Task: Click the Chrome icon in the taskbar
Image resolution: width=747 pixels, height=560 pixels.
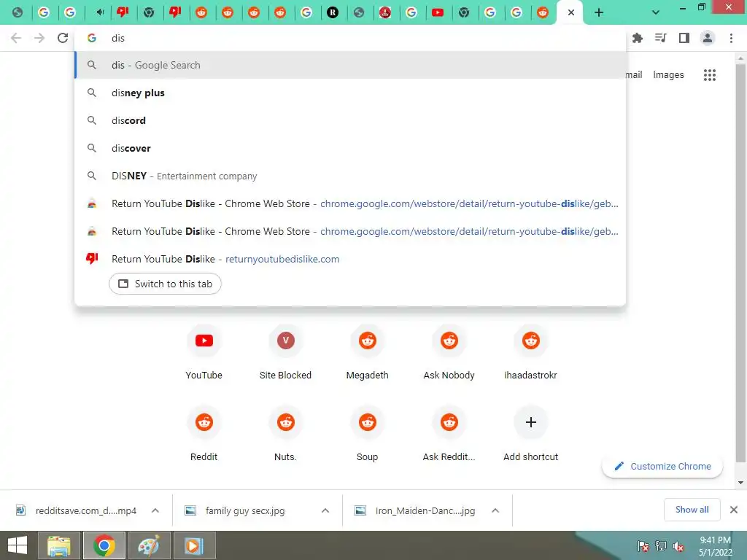Action: [104, 545]
